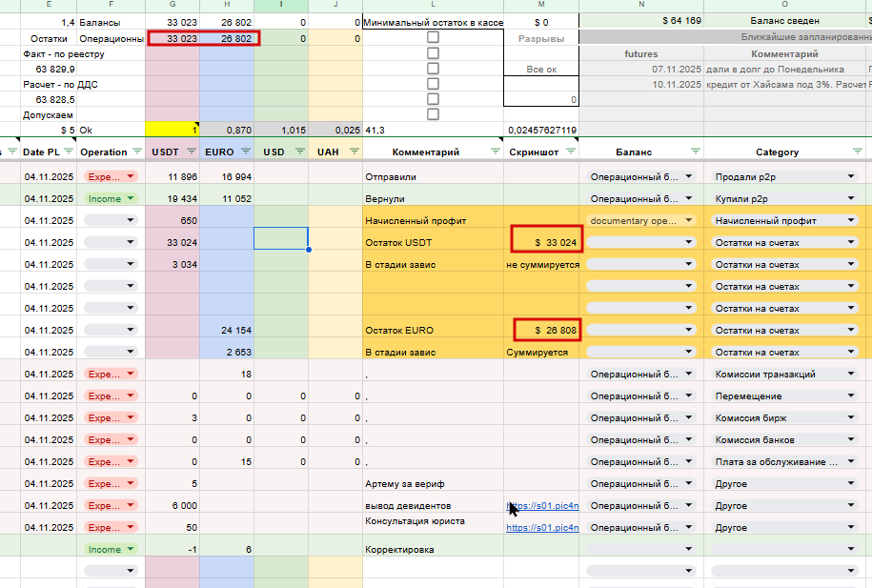Screen dimensions: 872x588
Task: Select the 0,02457627119 cell
Action: [x=541, y=130]
